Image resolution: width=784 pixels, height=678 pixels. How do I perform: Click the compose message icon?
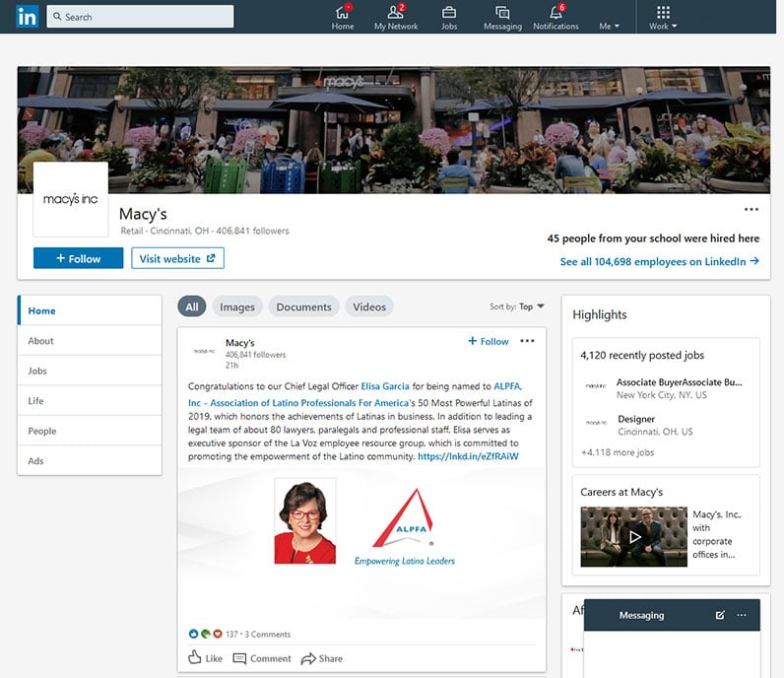(x=720, y=615)
